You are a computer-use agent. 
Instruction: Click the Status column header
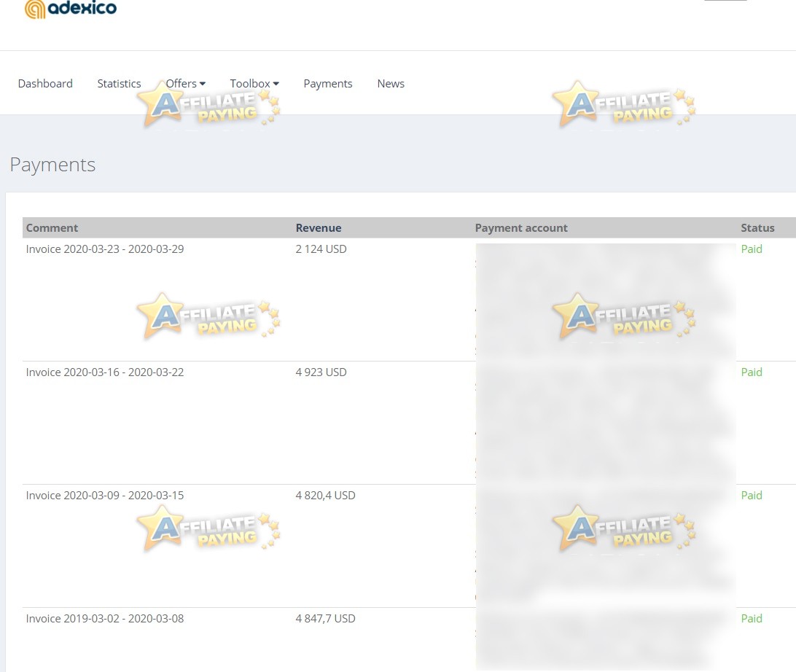click(x=757, y=228)
